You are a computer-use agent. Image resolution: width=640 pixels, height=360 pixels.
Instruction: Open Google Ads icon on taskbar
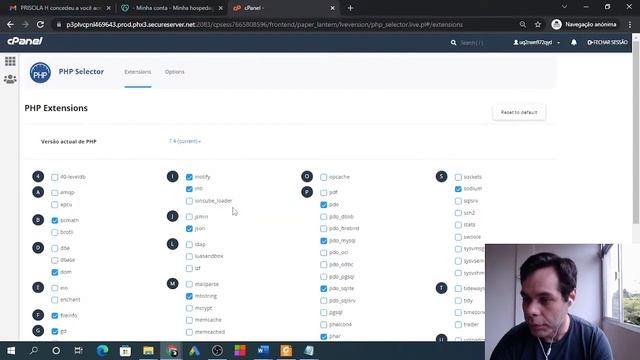tap(194, 351)
